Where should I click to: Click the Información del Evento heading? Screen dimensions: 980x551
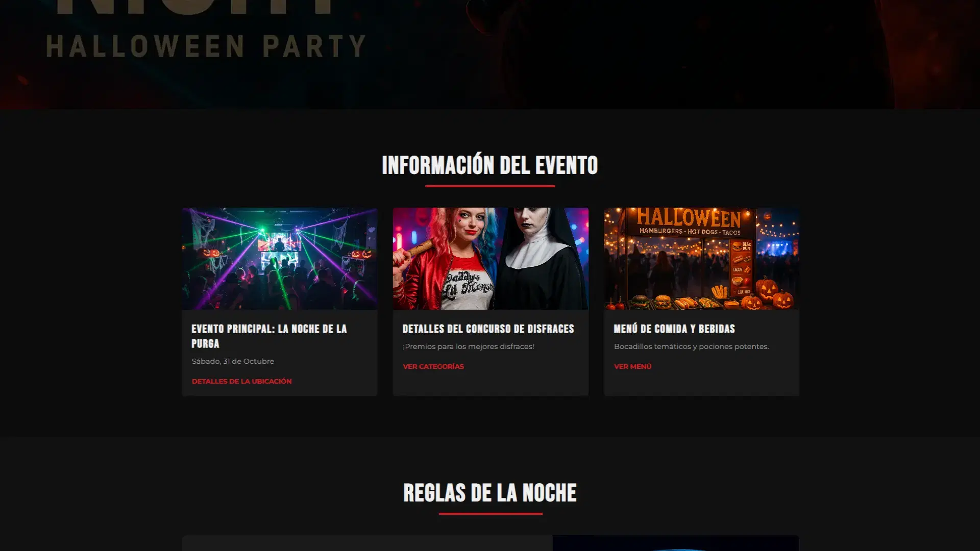click(490, 165)
